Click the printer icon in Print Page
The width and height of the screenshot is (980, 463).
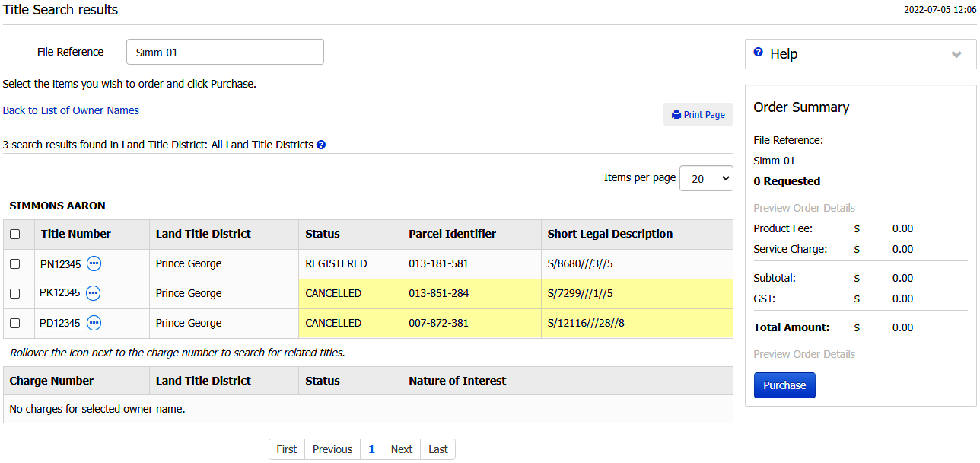click(676, 115)
